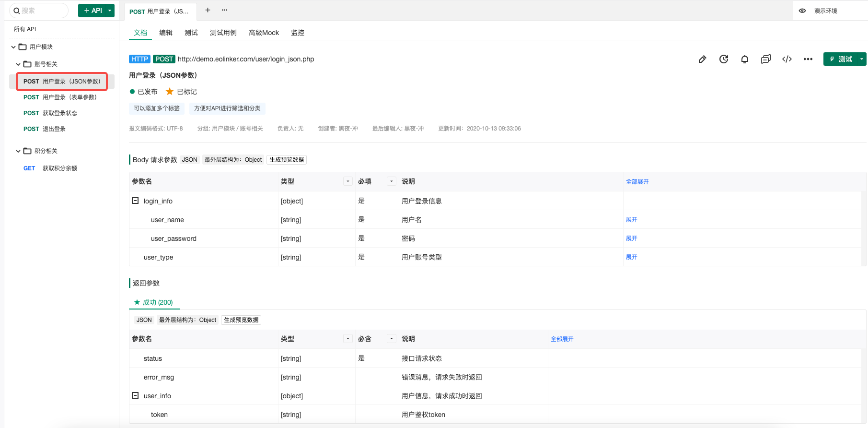The height and width of the screenshot is (428, 868).
Task: Open GET 获取积分余额 item
Action: (x=50, y=168)
